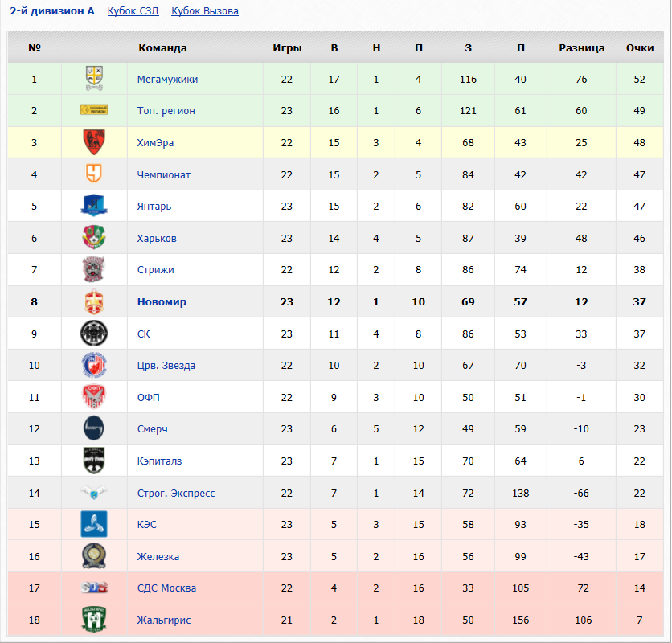Open the Строг. Экспресс team link

(176, 493)
